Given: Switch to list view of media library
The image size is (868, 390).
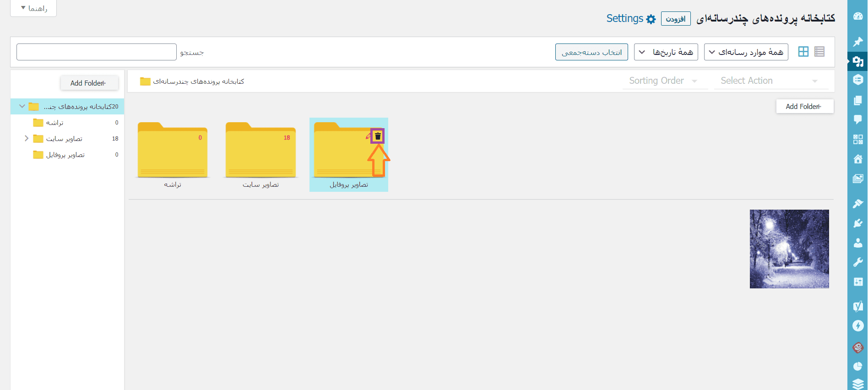Looking at the screenshot, I should click(819, 52).
